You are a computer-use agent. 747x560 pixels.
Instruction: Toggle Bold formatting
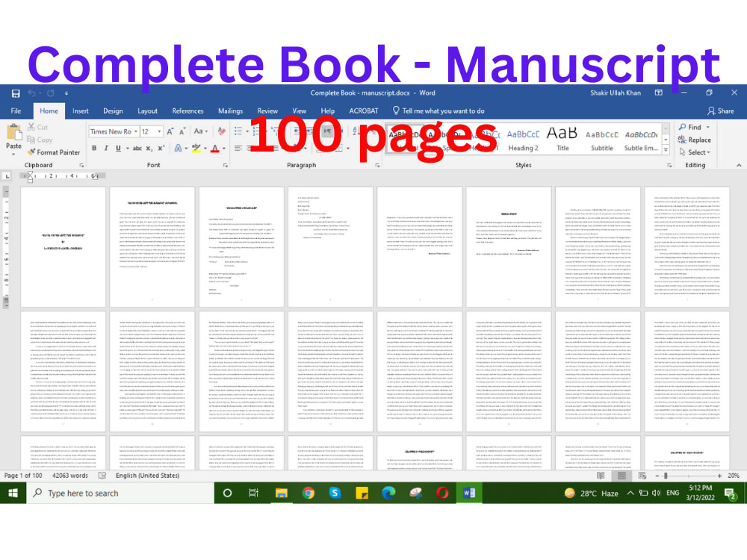click(94, 148)
